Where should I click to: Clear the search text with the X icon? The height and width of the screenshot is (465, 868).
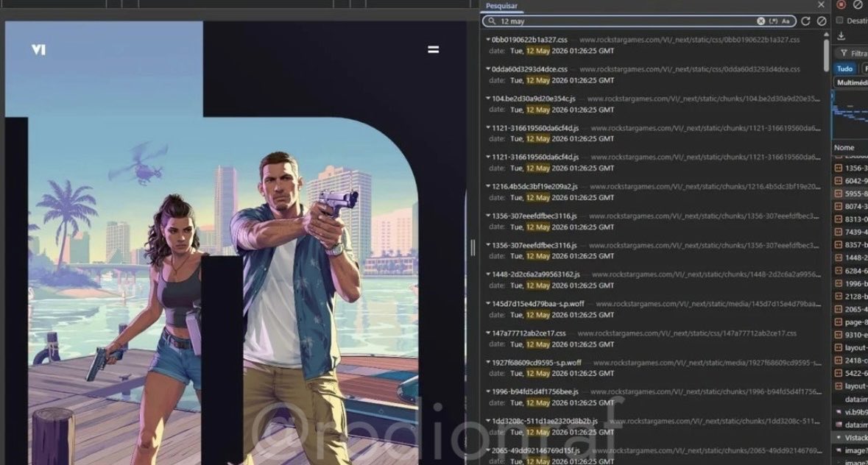click(x=761, y=21)
